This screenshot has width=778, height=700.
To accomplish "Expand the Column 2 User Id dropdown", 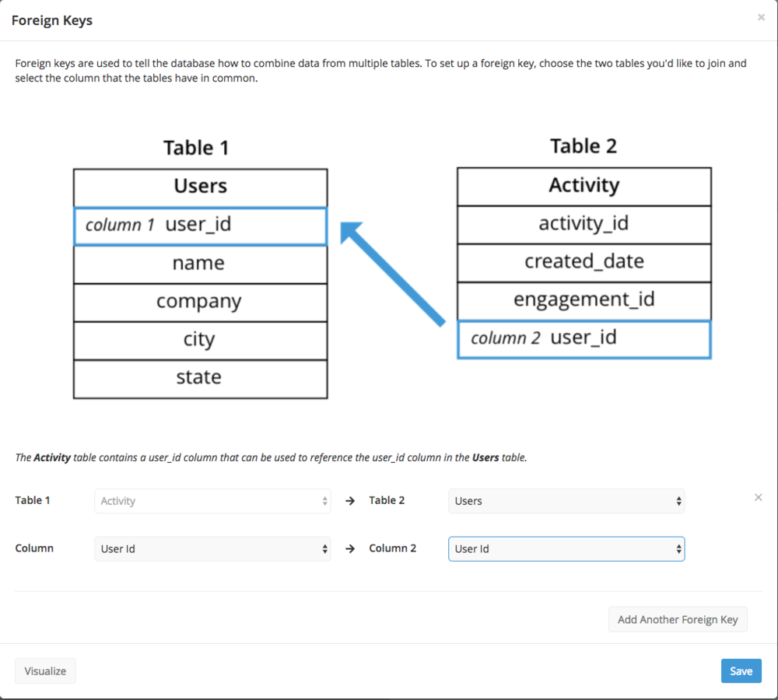I will [x=566, y=548].
